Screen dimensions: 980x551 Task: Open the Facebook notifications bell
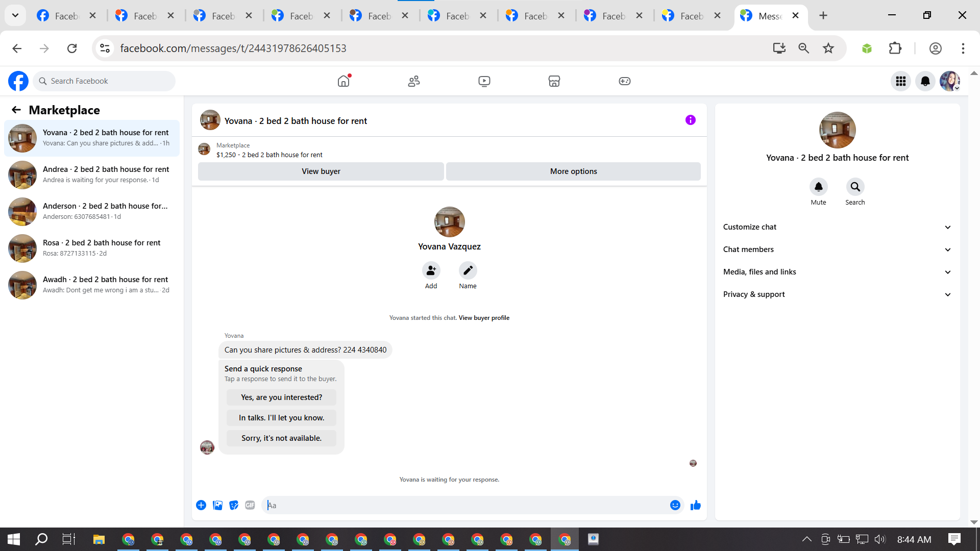click(x=925, y=81)
